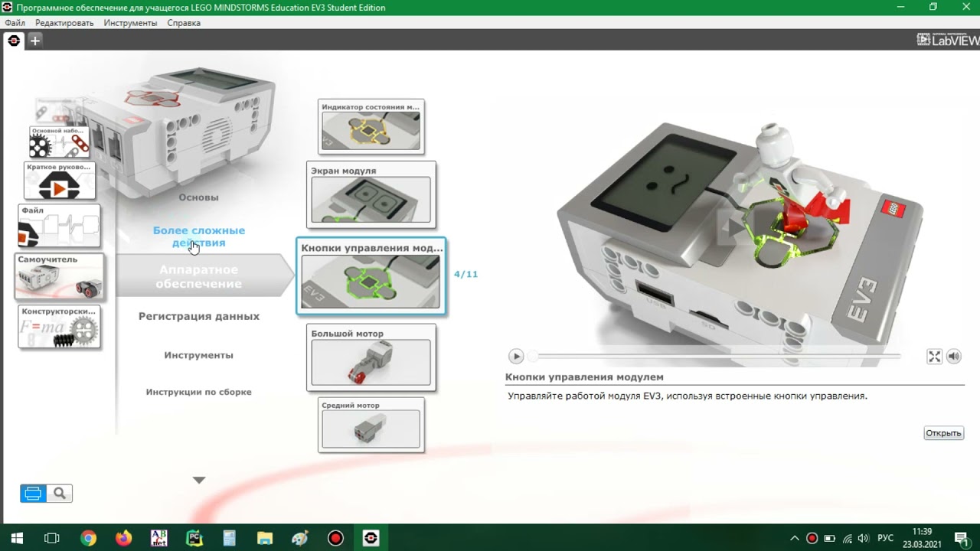Select the Основной набор sidebar card

click(59, 142)
